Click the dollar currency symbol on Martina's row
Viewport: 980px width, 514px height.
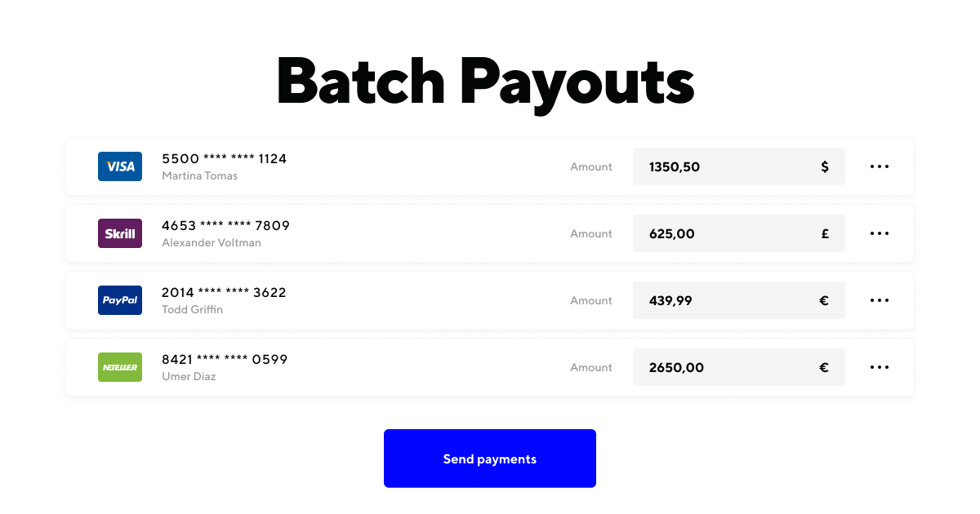click(x=825, y=166)
